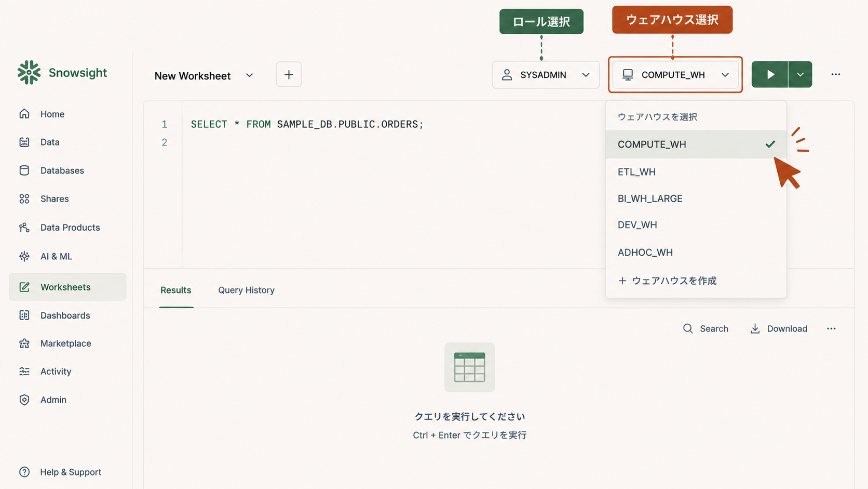
Task: Select the ADHOC_WH warehouse
Action: click(x=696, y=253)
